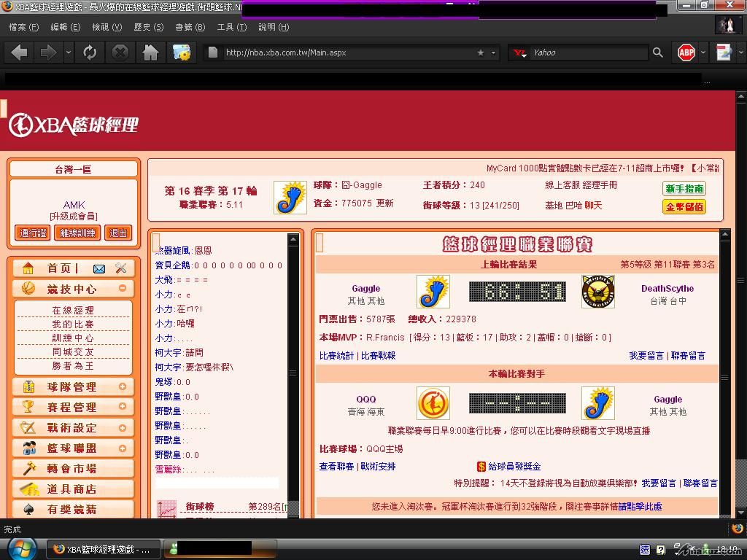
Task: Open the 書籤 (Bookmarks) menu
Action: click(189, 27)
